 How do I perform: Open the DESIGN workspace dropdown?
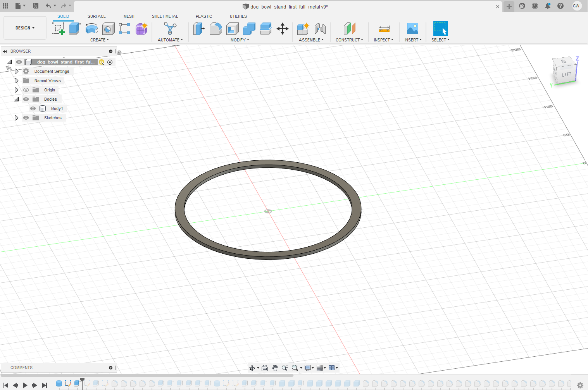pyautogui.click(x=25, y=28)
